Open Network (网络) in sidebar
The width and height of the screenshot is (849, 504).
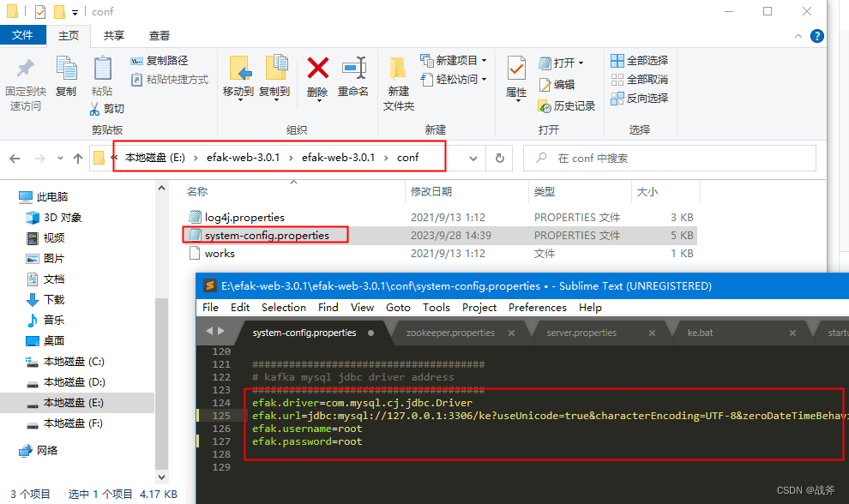[x=39, y=450]
